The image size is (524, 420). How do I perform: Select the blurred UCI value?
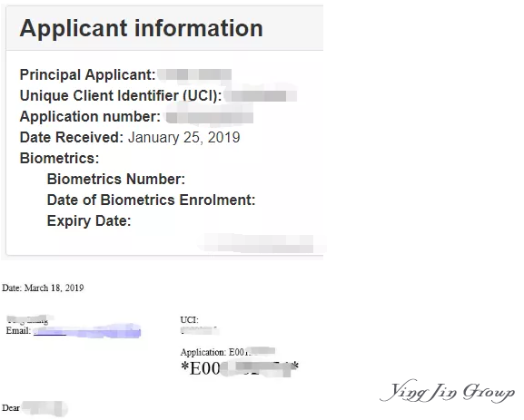[x=261, y=96]
